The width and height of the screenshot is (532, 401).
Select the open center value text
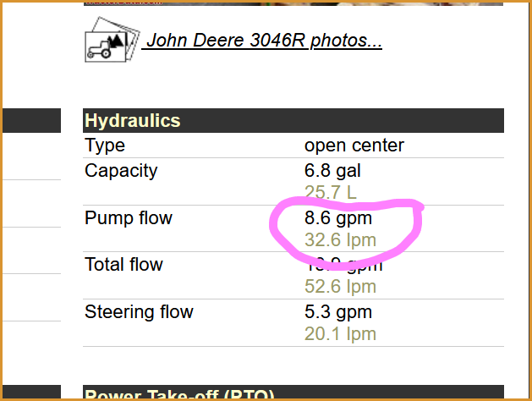click(354, 146)
